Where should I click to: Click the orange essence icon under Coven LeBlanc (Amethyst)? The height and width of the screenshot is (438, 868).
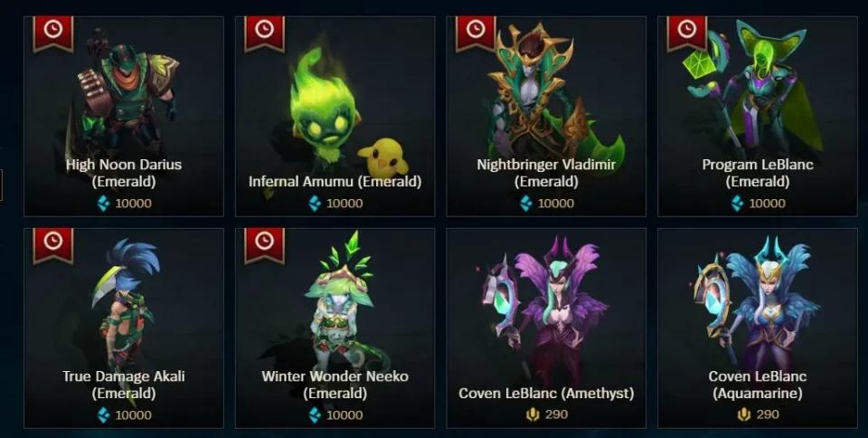[x=533, y=414]
